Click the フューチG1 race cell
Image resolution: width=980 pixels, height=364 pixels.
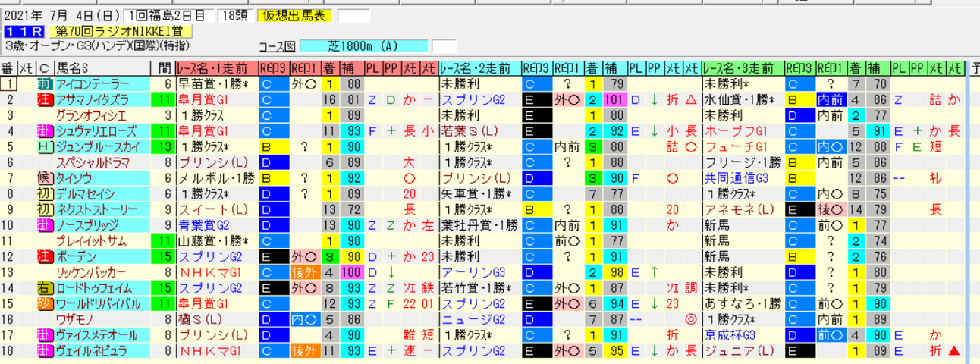click(x=743, y=146)
